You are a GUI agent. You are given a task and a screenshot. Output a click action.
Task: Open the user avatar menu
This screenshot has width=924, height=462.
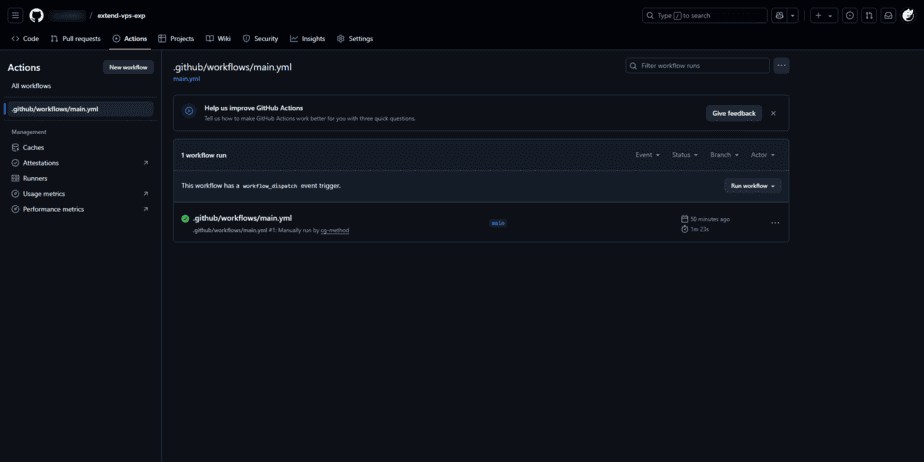click(x=908, y=15)
